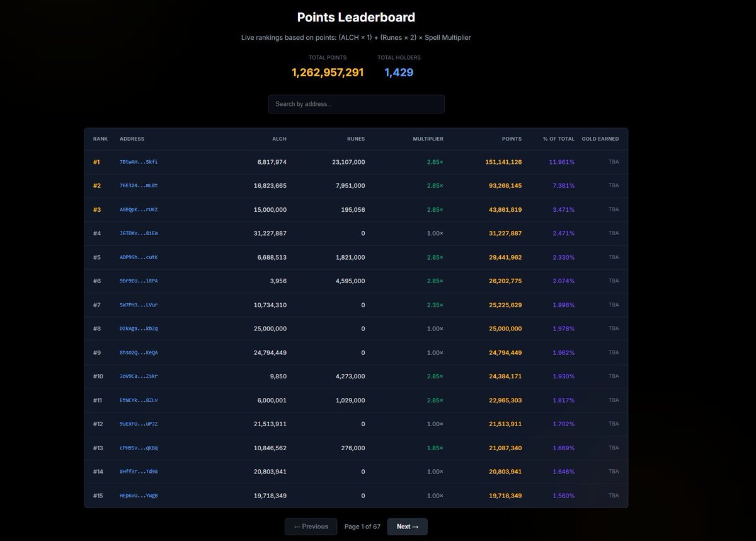Click address 8hso2Q...KeQA
Image resolution: width=756 pixels, height=541 pixels.
[139, 352]
